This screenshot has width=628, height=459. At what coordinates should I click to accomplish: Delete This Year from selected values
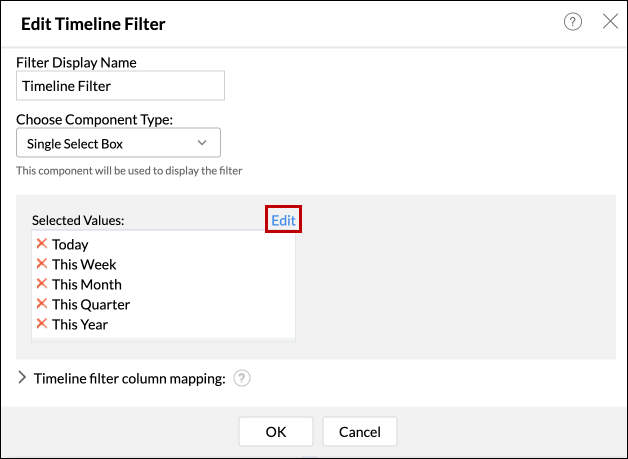[42, 324]
